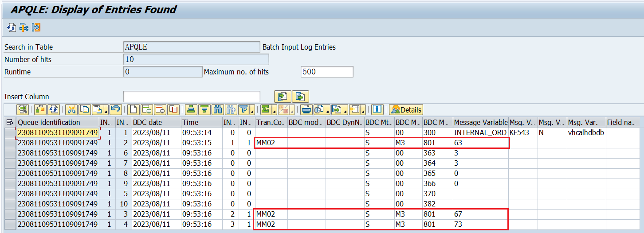Click the Number of hits field showing 10

(196, 59)
